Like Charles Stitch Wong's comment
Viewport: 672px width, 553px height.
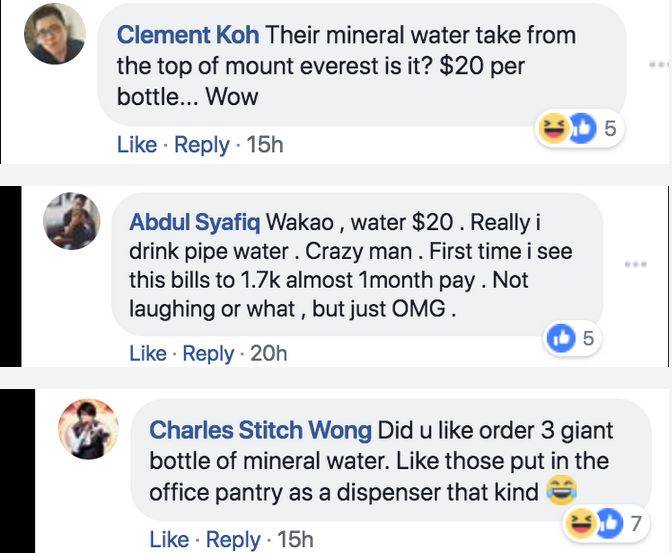[x=169, y=540]
